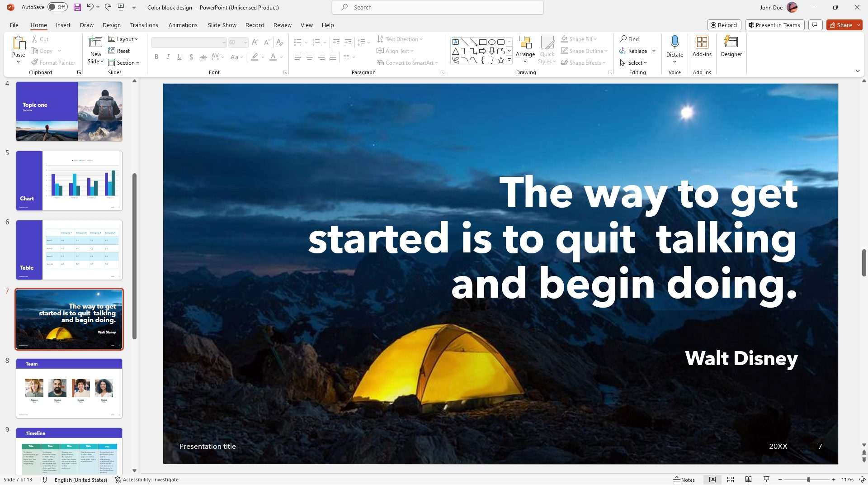The width and height of the screenshot is (868, 485).
Task: Expand Select dropdown in Editing
Action: tap(633, 63)
